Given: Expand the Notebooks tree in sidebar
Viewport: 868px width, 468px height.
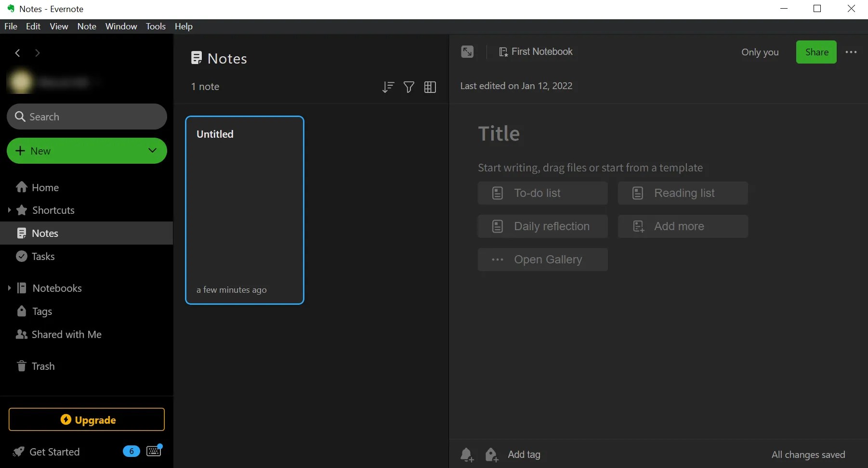Looking at the screenshot, I should tap(9, 288).
